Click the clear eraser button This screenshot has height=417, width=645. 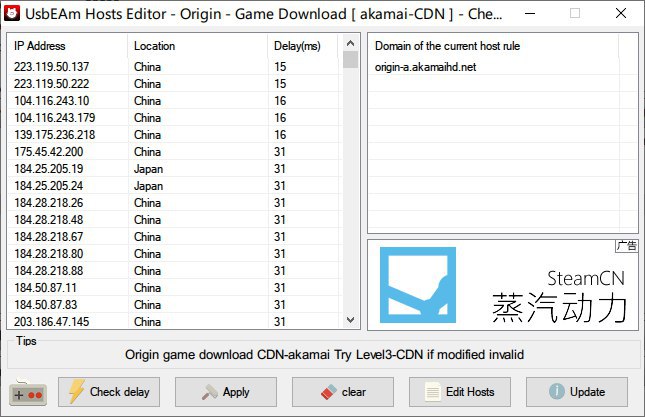[x=343, y=392]
